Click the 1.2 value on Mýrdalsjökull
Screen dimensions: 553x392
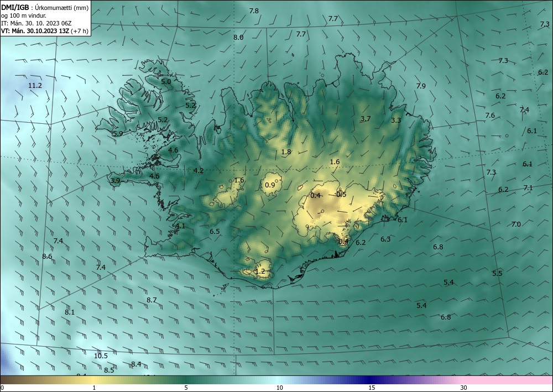pos(260,271)
